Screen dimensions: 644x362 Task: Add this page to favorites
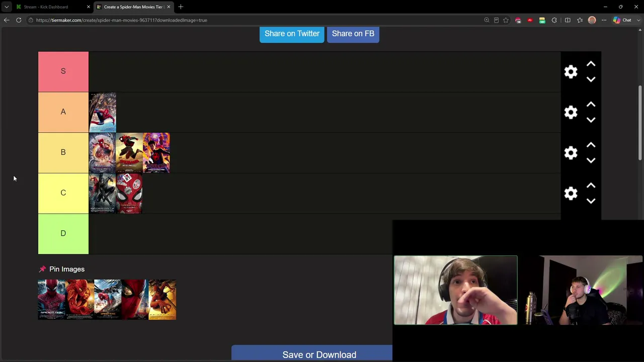(506, 20)
